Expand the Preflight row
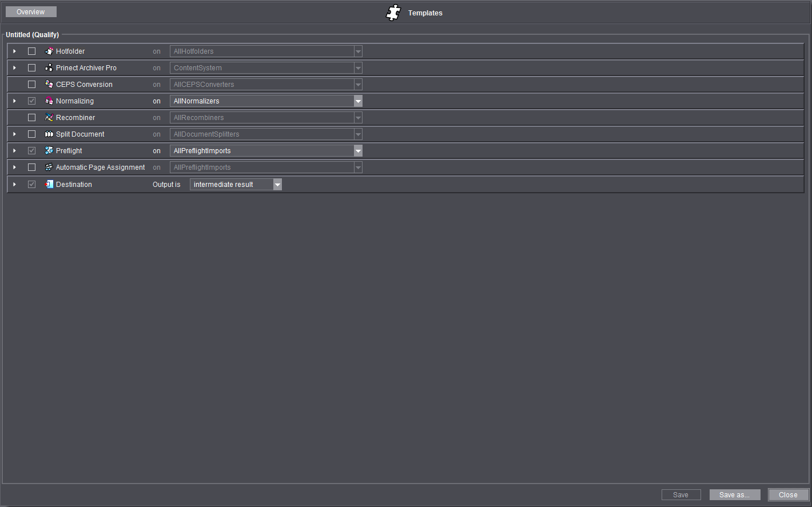 point(14,151)
